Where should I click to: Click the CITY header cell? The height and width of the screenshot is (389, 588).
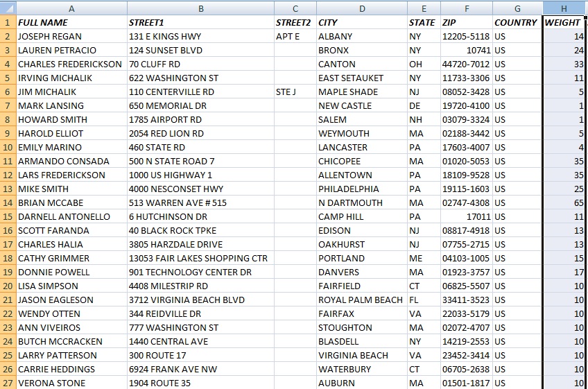[x=362, y=22]
